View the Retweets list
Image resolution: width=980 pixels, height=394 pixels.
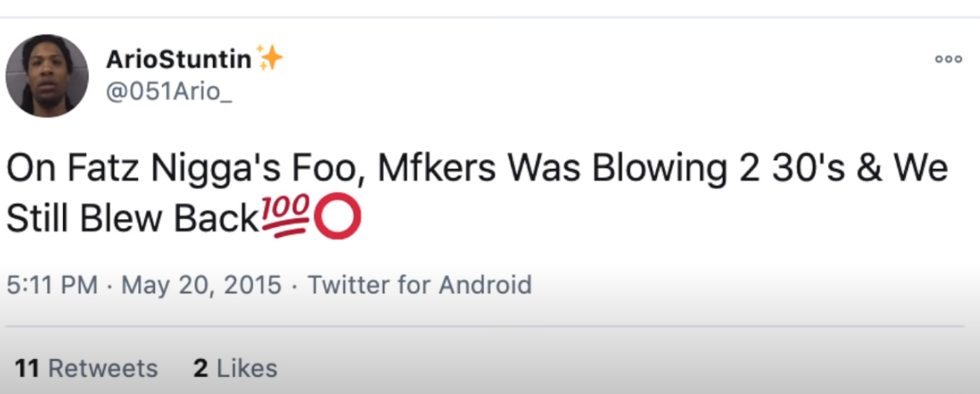click(x=102, y=368)
